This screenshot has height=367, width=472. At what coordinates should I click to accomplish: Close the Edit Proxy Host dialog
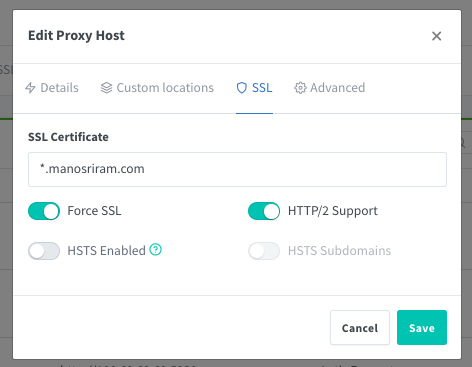436,36
